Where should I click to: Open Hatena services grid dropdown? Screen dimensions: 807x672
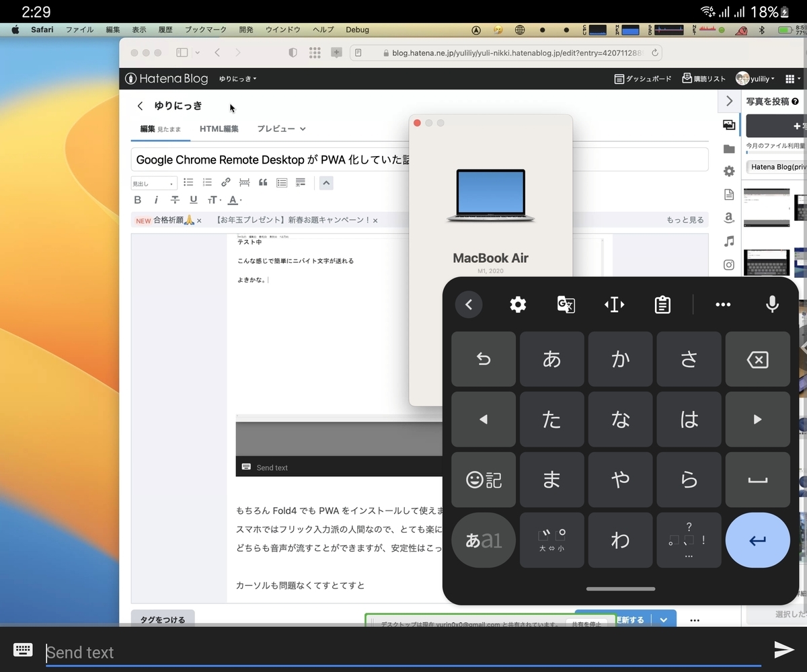click(794, 79)
